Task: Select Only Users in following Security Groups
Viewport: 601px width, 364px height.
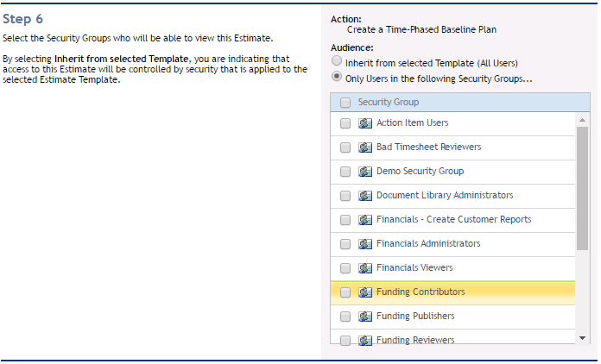Action: pos(337,77)
